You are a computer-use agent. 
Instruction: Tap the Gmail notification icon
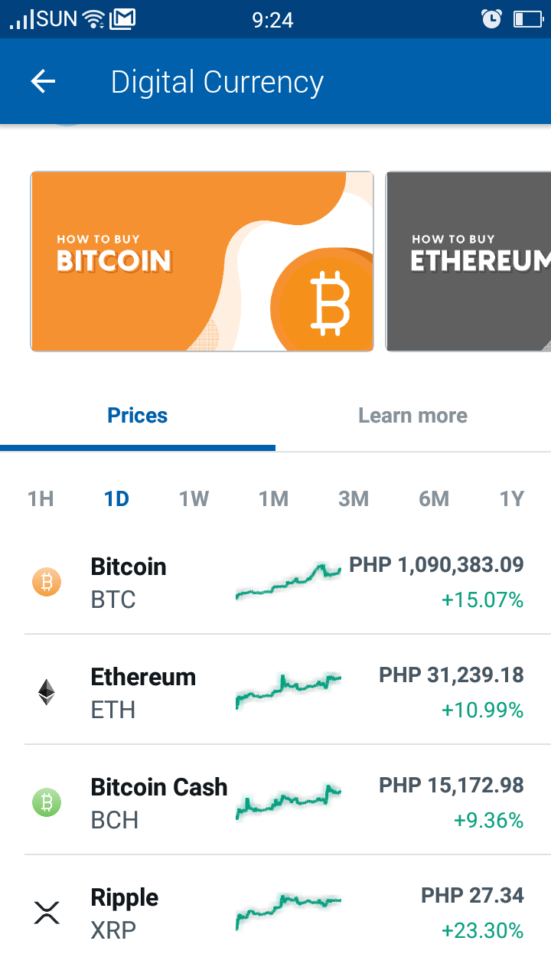tap(123, 18)
